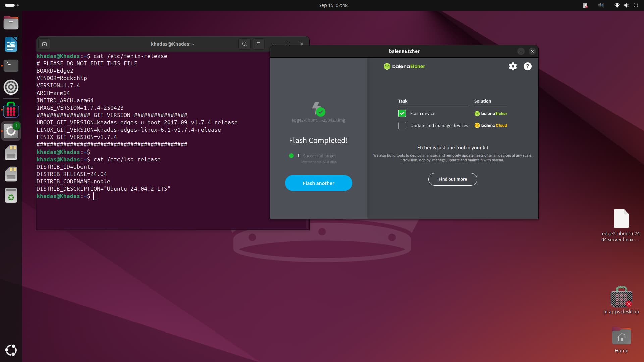This screenshot has height=362, width=644.
Task: Minimize the balenaEtcher window
Action: [x=521, y=51]
